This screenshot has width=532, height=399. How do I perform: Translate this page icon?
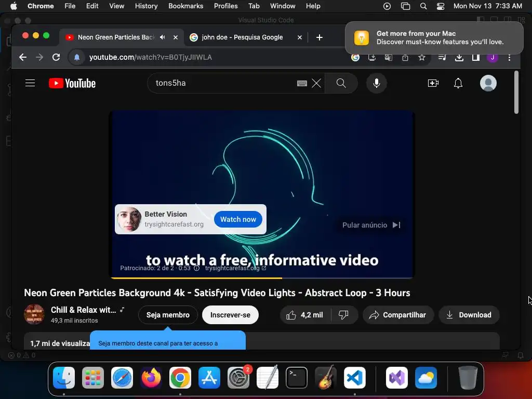click(x=389, y=57)
